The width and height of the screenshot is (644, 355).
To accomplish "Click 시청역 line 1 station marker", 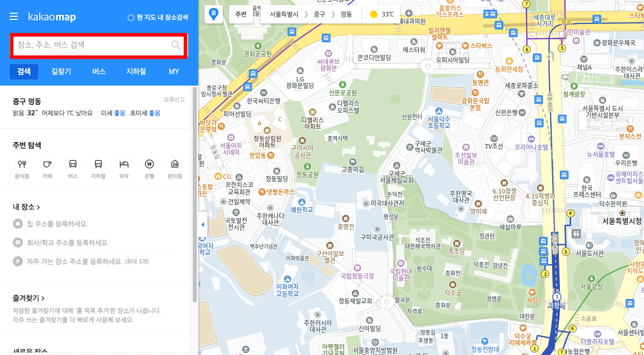I will tap(557, 296).
